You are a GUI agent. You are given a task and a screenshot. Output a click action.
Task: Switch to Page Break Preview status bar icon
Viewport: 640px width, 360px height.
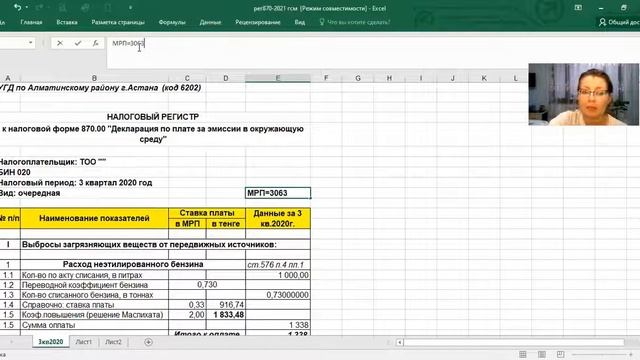pyautogui.click(x=560, y=354)
